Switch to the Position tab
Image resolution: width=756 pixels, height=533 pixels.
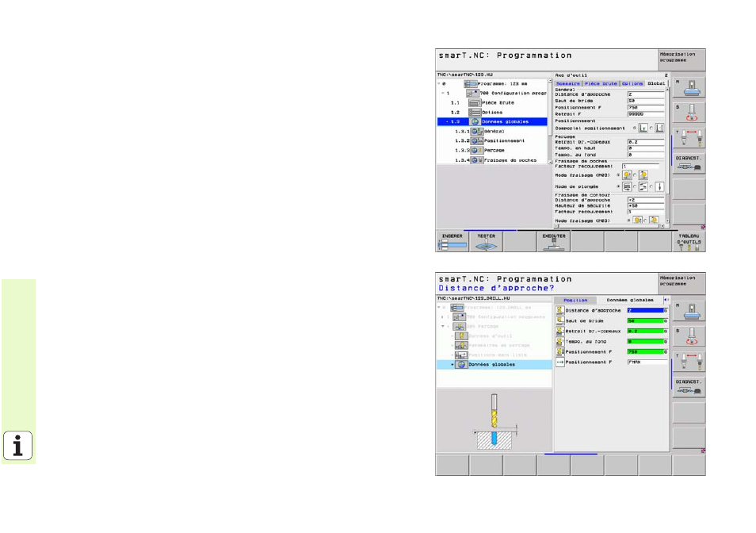pos(575,300)
